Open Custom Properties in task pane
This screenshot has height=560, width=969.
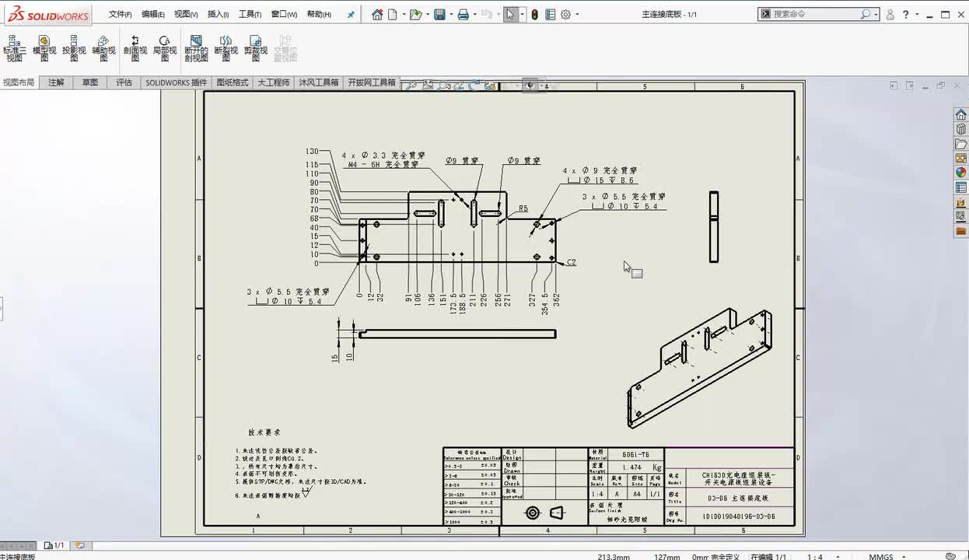pos(961,187)
